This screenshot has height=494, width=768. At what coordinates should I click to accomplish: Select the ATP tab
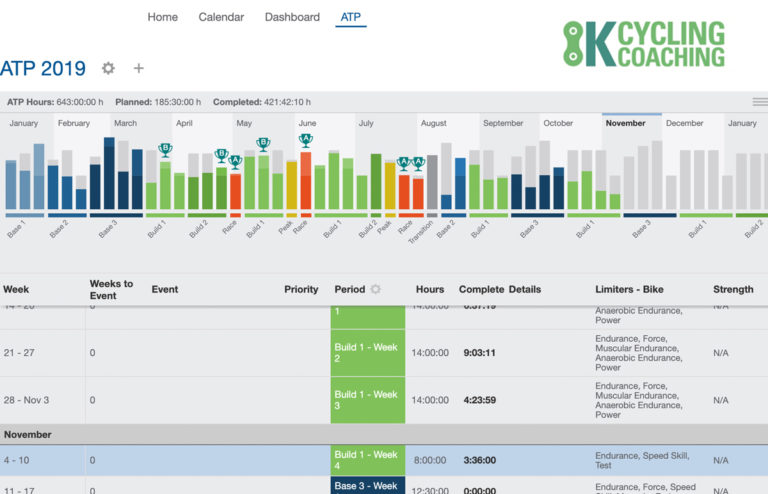coord(351,17)
